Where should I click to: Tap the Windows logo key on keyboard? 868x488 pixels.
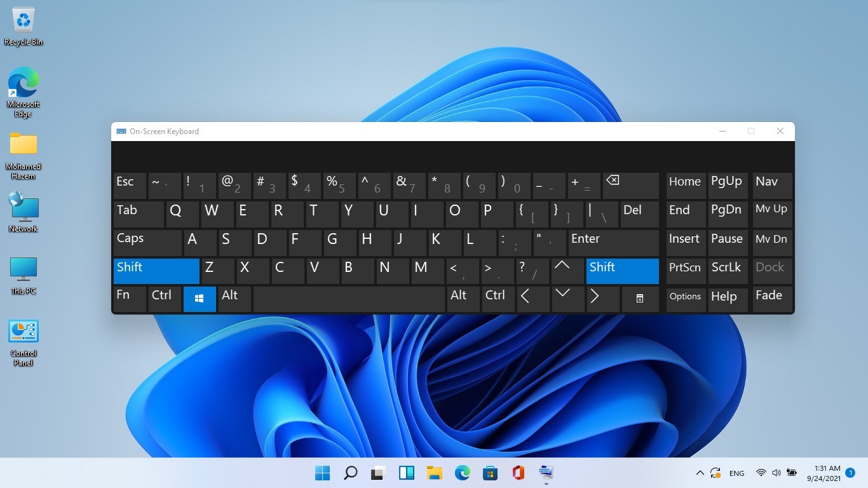(x=200, y=299)
